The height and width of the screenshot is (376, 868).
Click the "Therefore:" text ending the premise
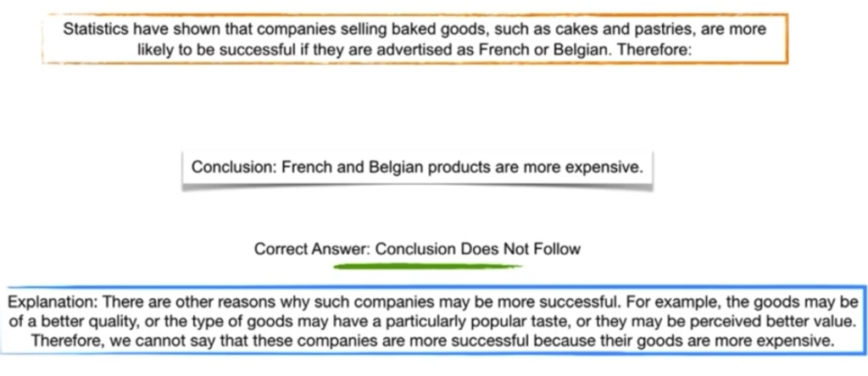pyautogui.click(x=654, y=50)
